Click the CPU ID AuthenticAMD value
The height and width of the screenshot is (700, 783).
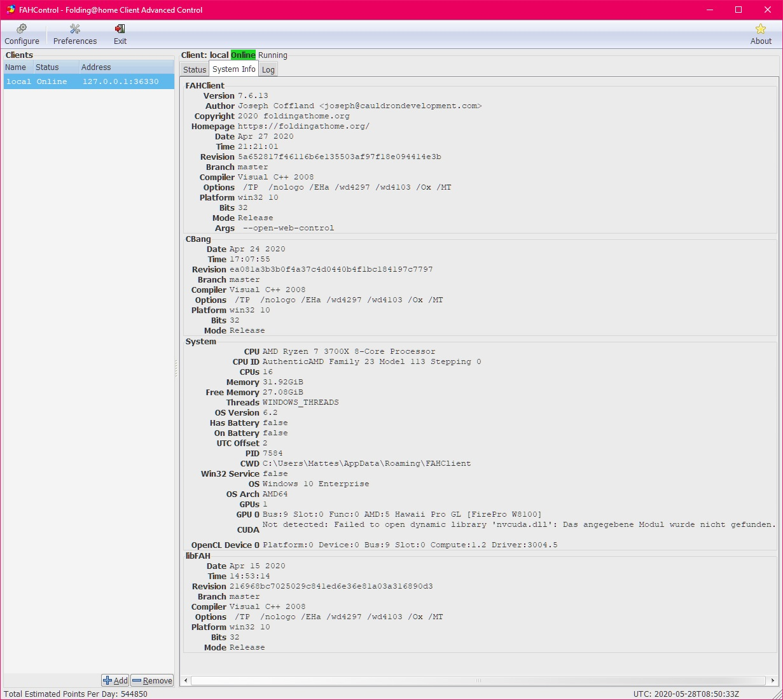[x=371, y=361]
